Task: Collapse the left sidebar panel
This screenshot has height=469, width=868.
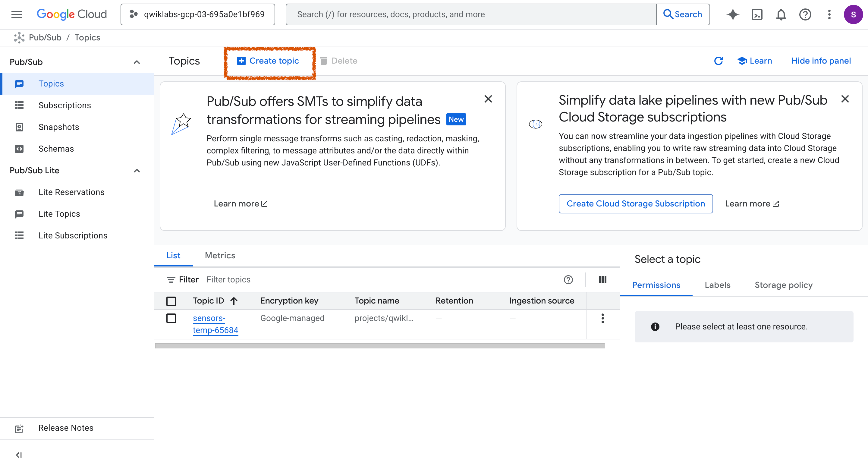Action: (19, 455)
